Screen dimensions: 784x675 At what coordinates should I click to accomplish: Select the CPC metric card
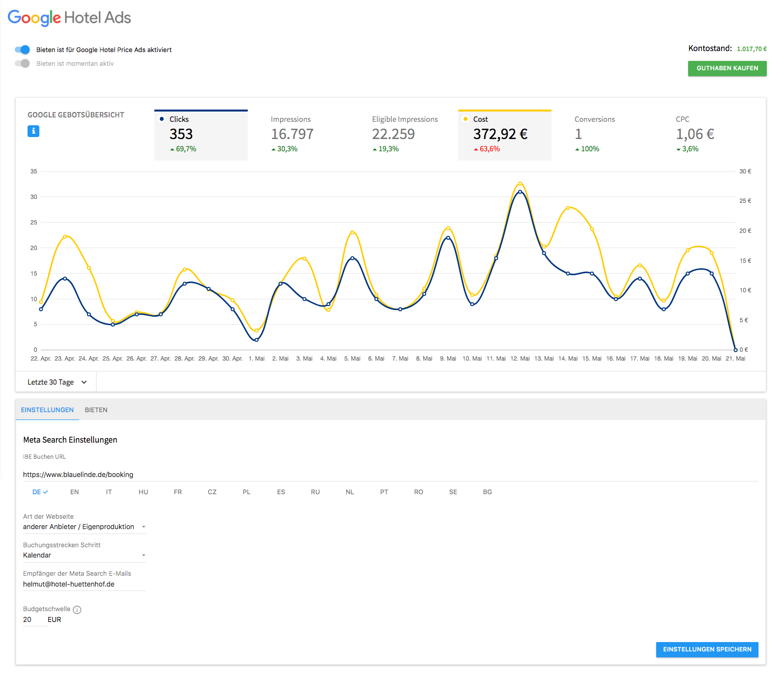(x=707, y=135)
